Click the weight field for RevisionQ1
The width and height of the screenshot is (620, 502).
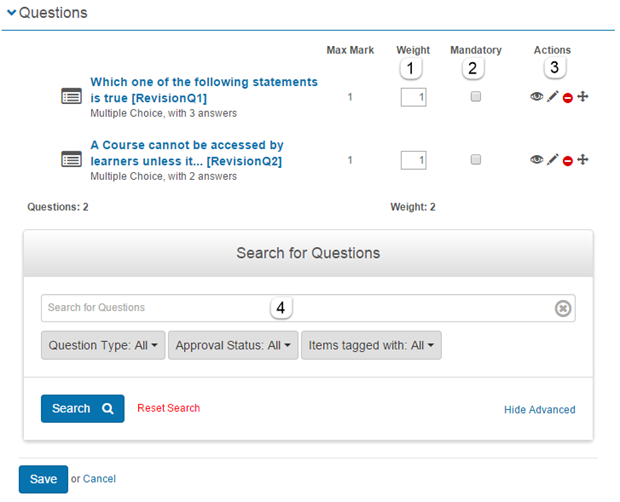(x=413, y=98)
